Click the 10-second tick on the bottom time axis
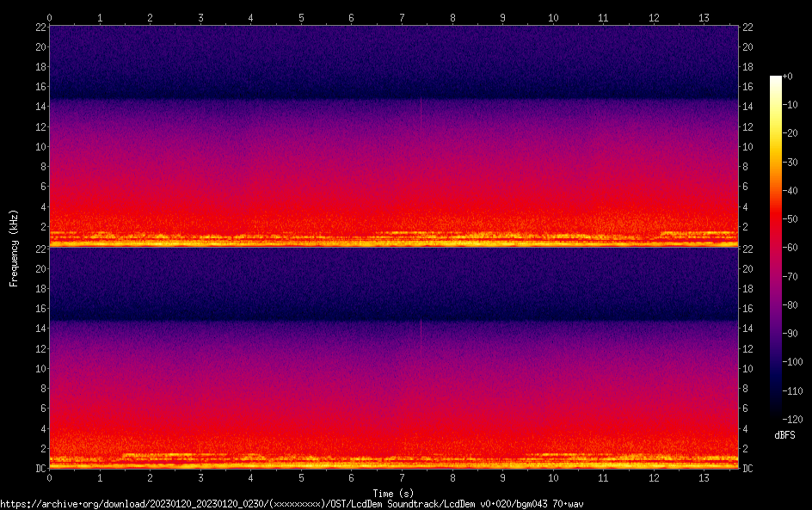812x510 pixels. pyautogui.click(x=553, y=478)
